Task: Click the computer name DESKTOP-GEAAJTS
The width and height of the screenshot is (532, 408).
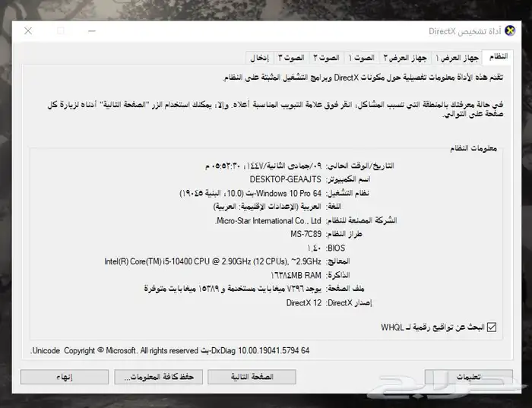Action: point(285,179)
